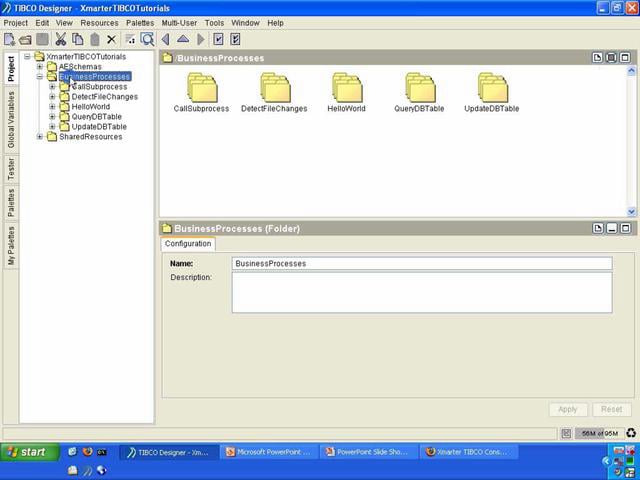Open the Help menu
Screen dimensions: 640x480
pos(276,23)
